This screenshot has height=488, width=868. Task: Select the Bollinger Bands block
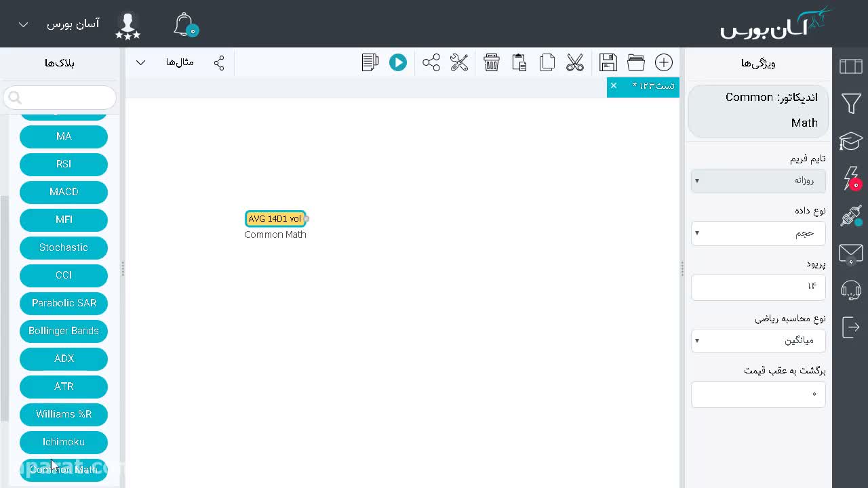pyautogui.click(x=64, y=331)
